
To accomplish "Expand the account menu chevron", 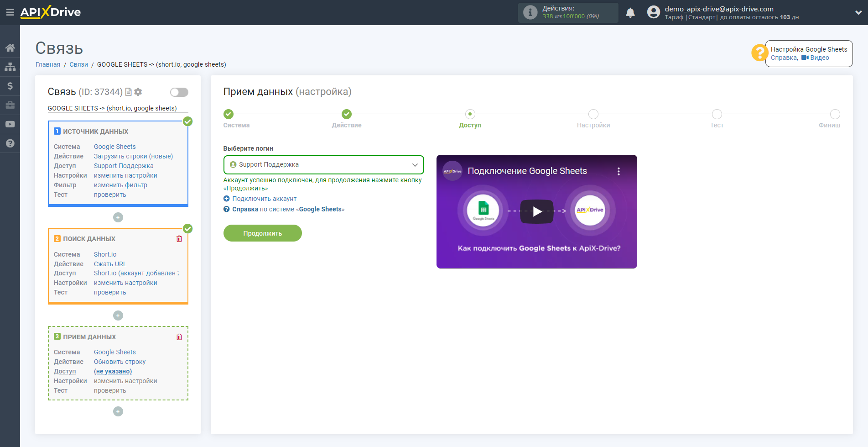I will (858, 13).
